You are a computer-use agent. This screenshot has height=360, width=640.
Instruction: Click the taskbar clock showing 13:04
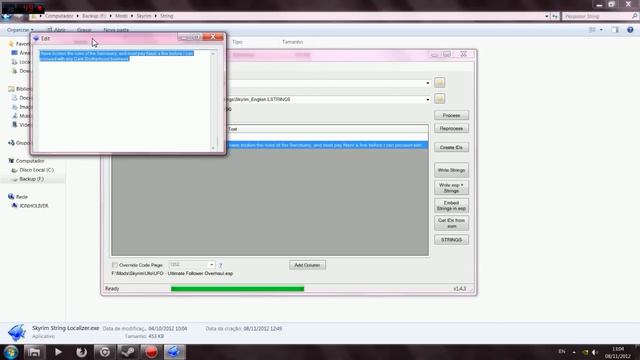tap(618, 352)
